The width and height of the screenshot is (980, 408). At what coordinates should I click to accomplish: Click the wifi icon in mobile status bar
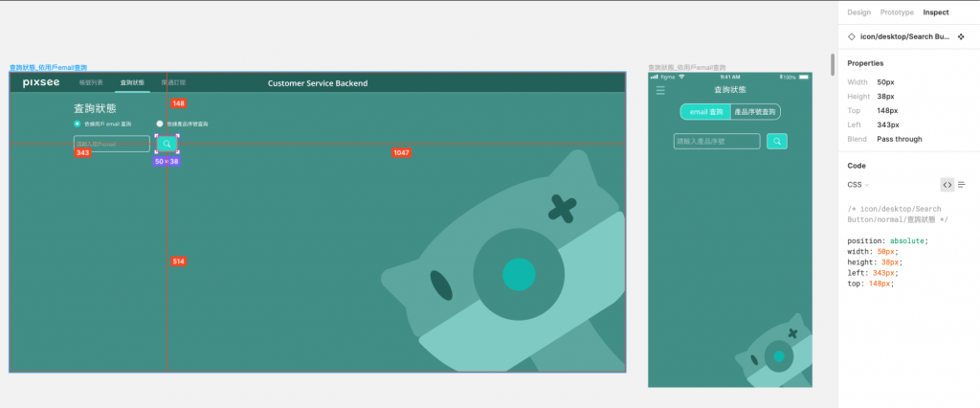(681, 77)
